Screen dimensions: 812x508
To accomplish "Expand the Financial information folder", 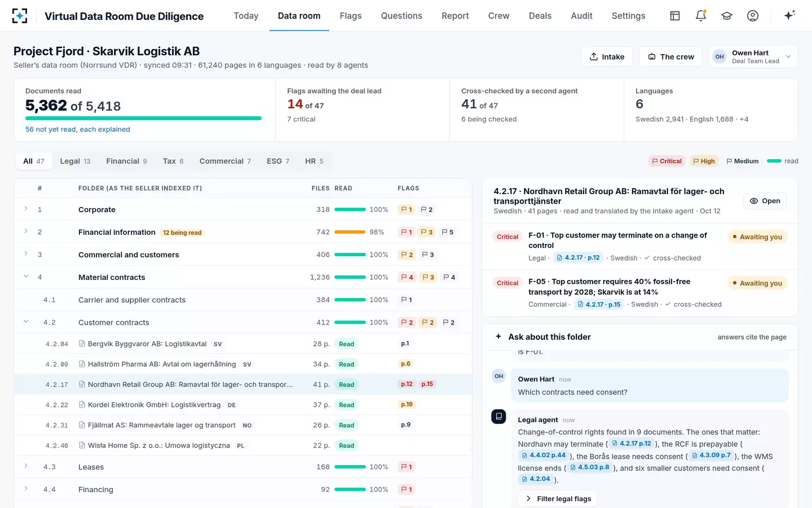I will (x=26, y=231).
